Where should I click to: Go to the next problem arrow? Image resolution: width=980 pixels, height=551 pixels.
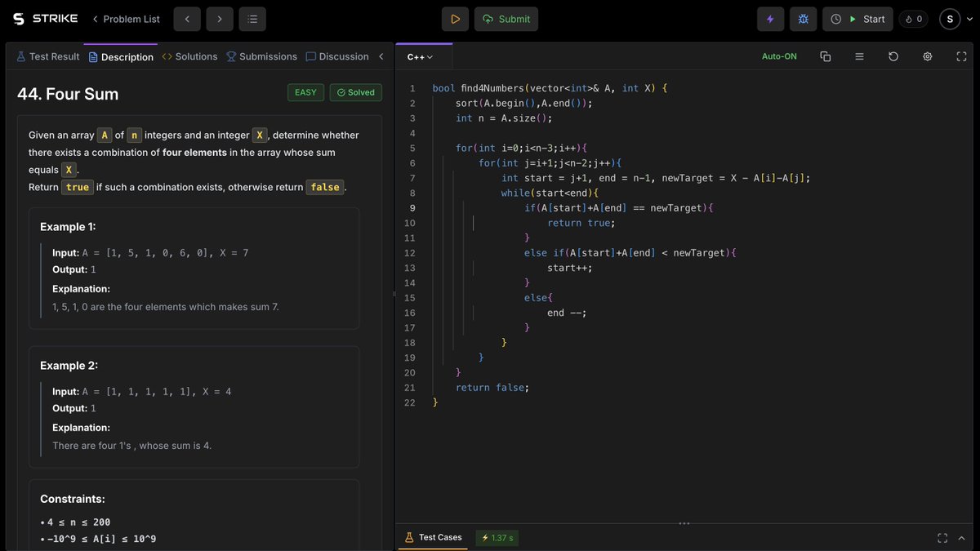click(x=220, y=19)
